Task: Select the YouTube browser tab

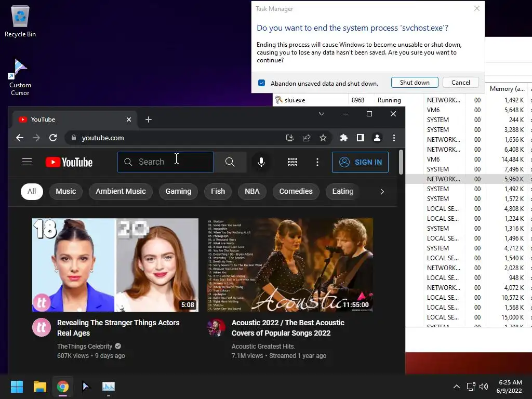Action: click(75, 119)
